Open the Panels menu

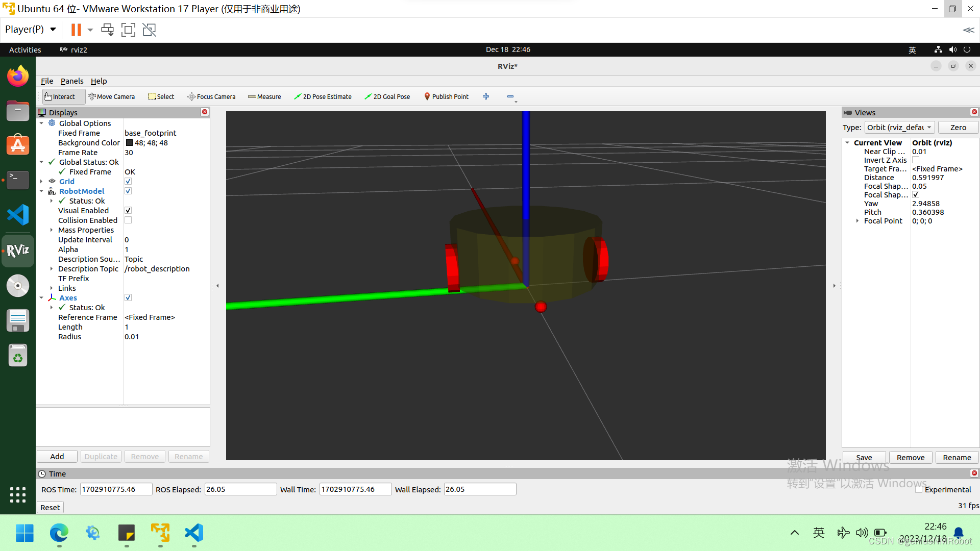(x=71, y=81)
